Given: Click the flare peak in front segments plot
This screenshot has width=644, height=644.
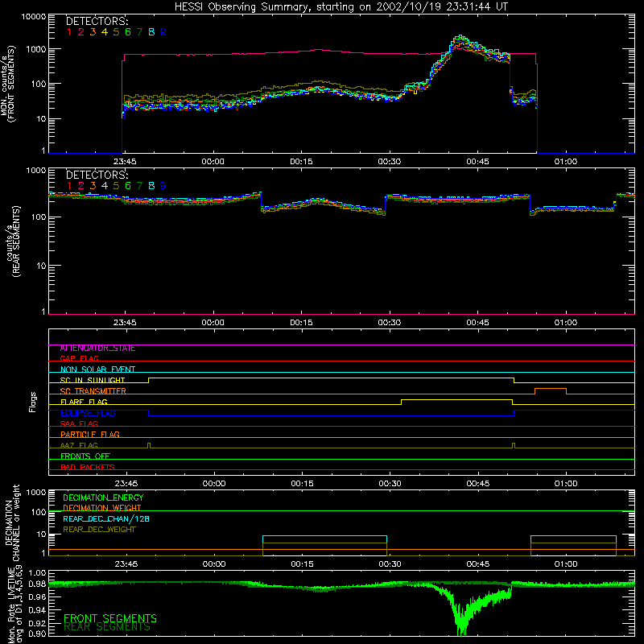Looking at the screenshot, I should (460, 37).
